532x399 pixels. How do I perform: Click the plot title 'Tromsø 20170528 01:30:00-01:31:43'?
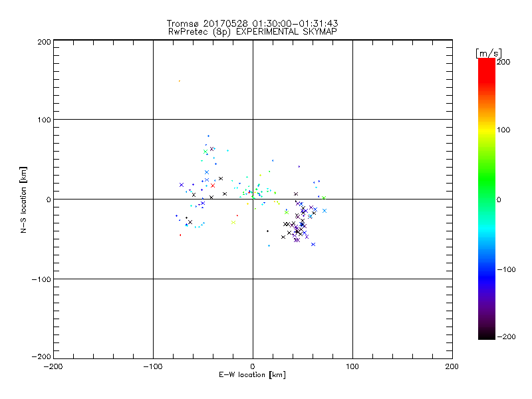coord(253,23)
